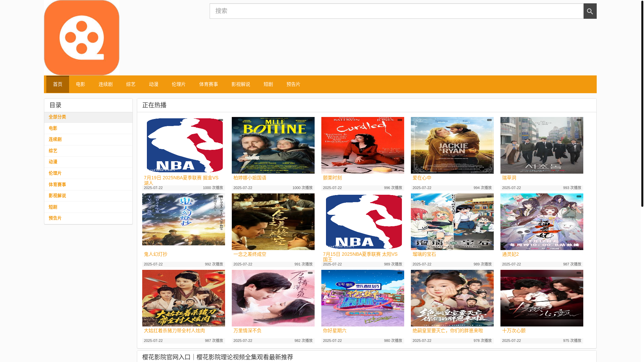Screen dimensions: 644x362
Task: Click title link 你好星期六
Action: pyautogui.click(x=335, y=330)
